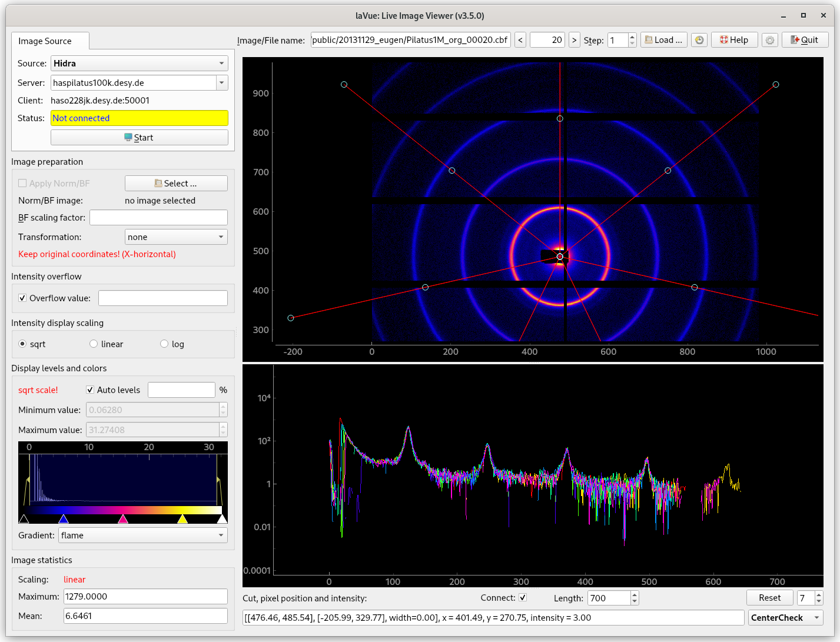
Task: Open the CenterCheck tool selector
Action: pyautogui.click(x=785, y=618)
